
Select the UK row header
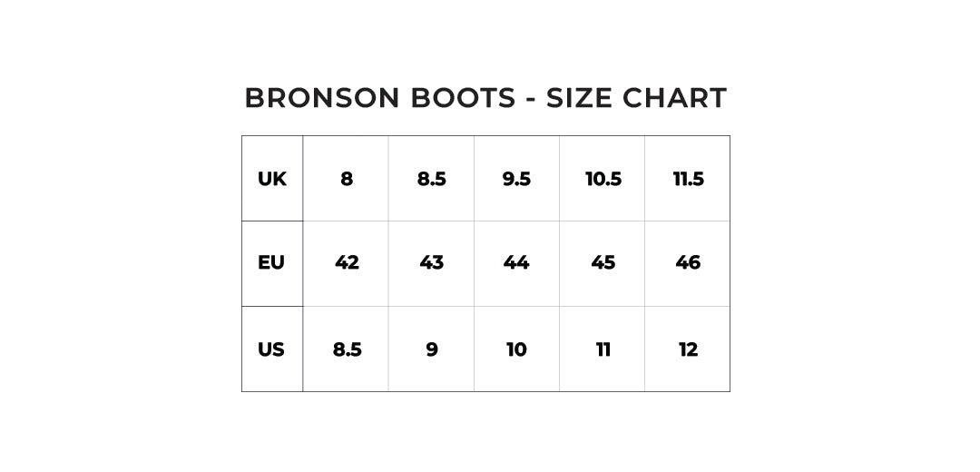pos(271,179)
